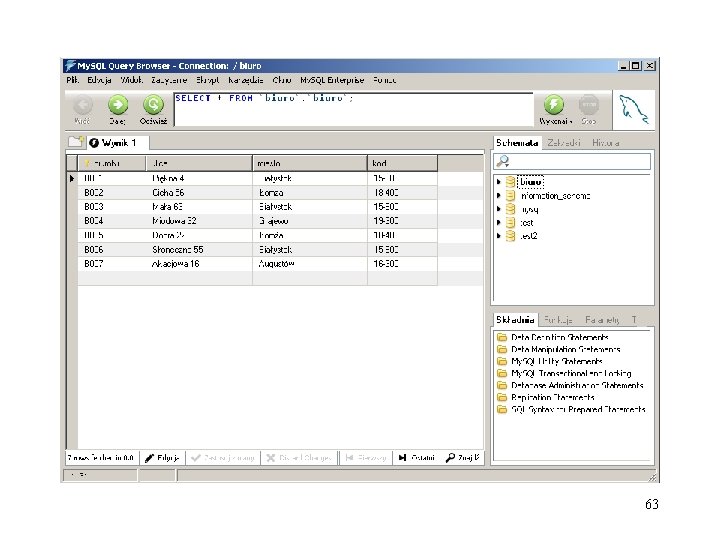
Task: Click the green Dalej forward arrow icon
Action: (118, 105)
